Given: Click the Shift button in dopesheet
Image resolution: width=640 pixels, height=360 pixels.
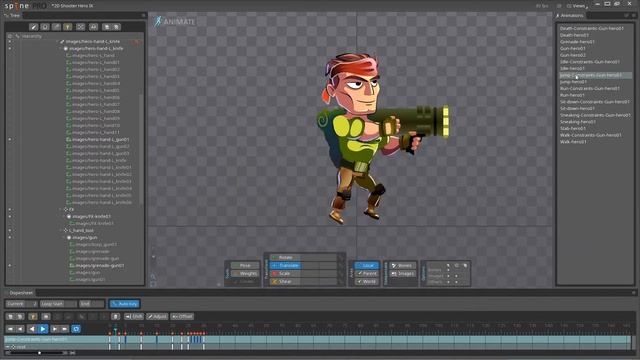Looking at the screenshot, I should pyautogui.click(x=134, y=316).
